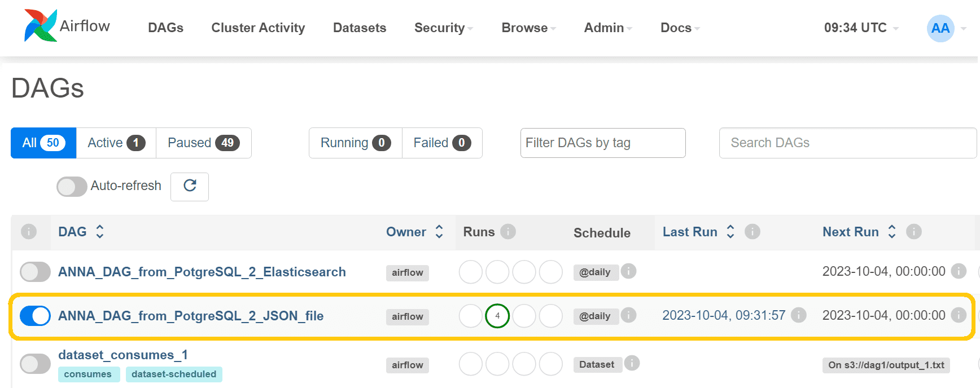Click the Airflow pinwheel logo

click(x=41, y=26)
